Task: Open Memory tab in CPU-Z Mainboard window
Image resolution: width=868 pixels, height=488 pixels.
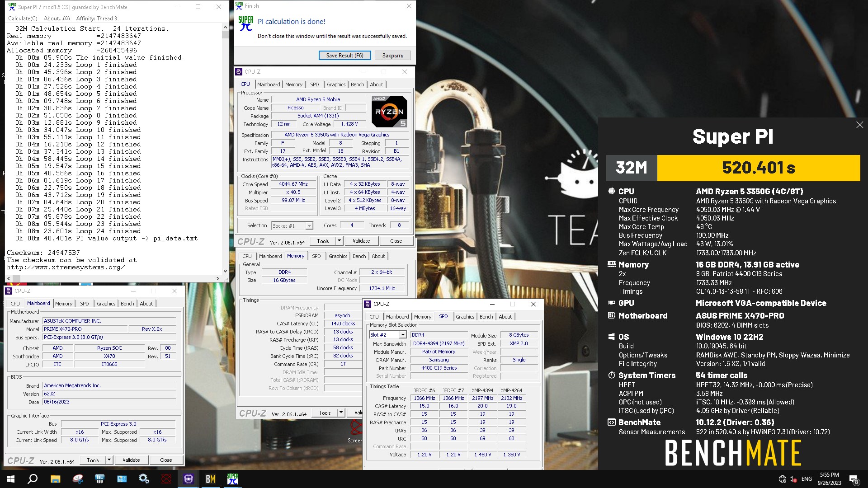Action: pyautogui.click(x=64, y=304)
